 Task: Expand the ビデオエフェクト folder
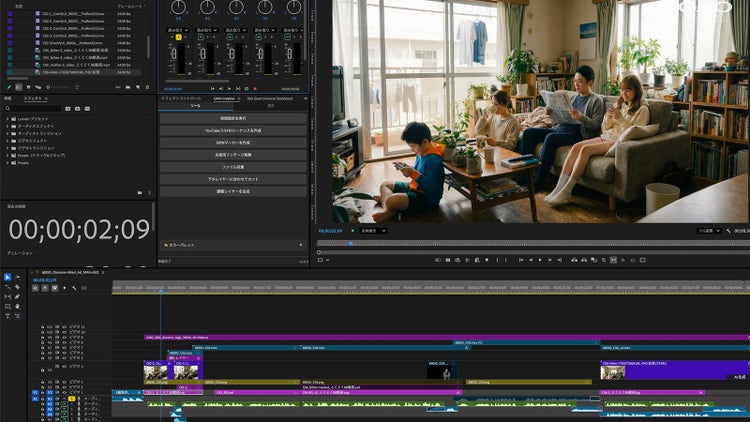point(7,141)
